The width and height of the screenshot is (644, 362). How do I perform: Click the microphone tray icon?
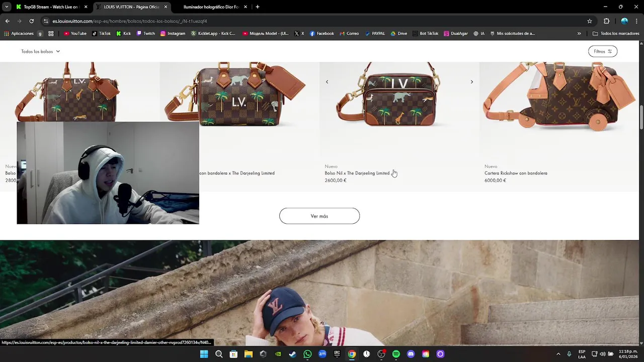[x=569, y=354]
